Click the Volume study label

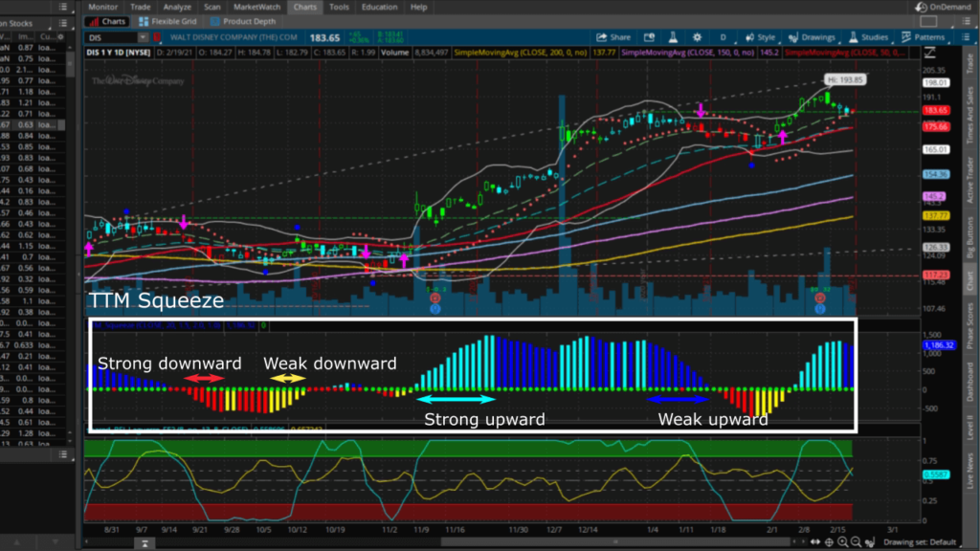(395, 53)
